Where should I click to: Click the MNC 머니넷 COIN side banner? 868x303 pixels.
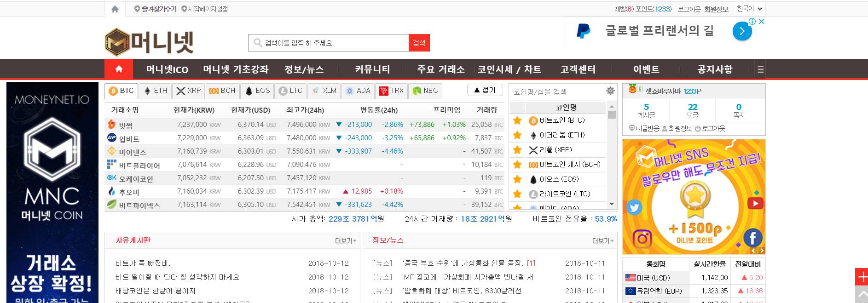click(x=52, y=192)
